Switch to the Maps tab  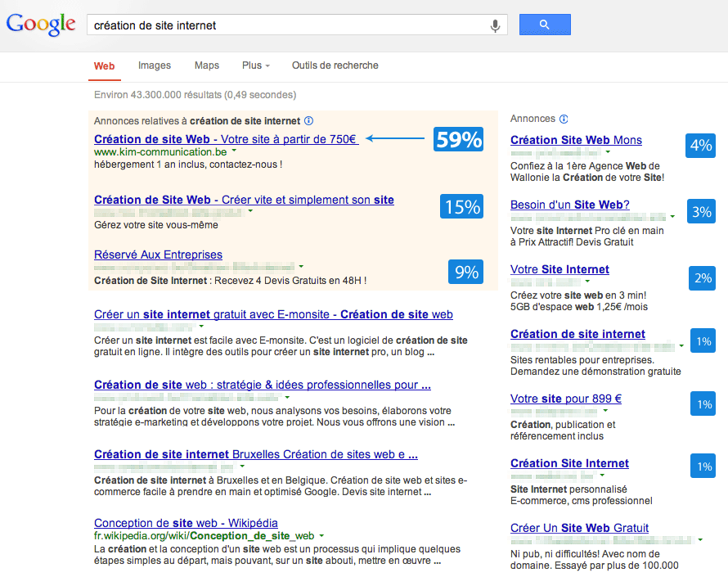tap(207, 65)
